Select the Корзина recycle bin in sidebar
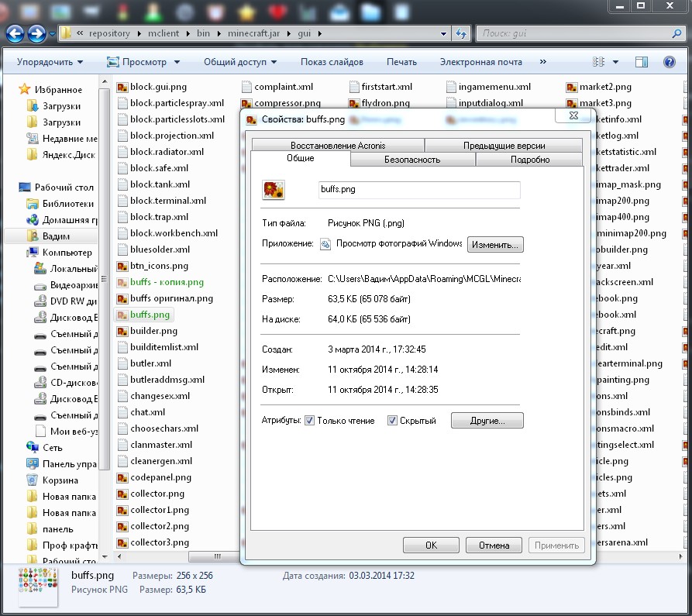Viewport: 692px width, 616px height. click(33, 480)
